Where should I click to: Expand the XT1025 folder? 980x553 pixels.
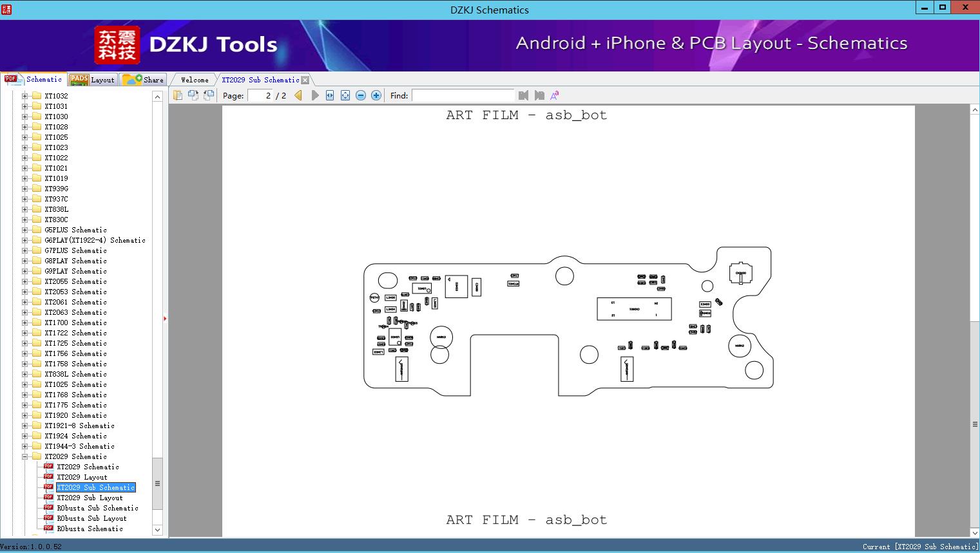(25, 137)
